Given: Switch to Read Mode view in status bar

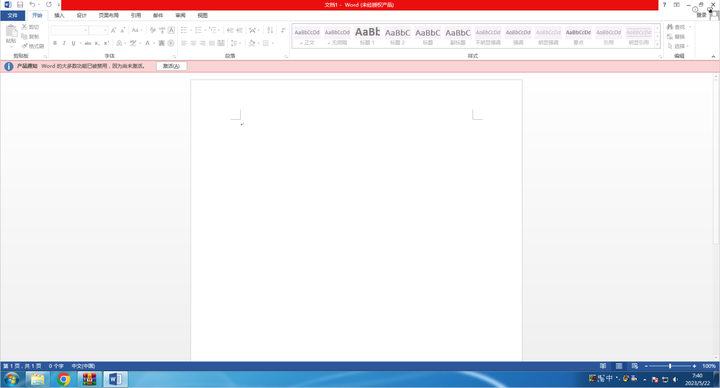Looking at the screenshot, I should 603,366.
